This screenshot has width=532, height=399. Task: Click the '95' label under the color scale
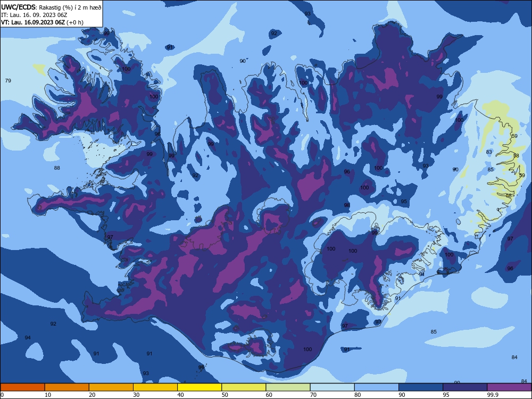[446, 395]
